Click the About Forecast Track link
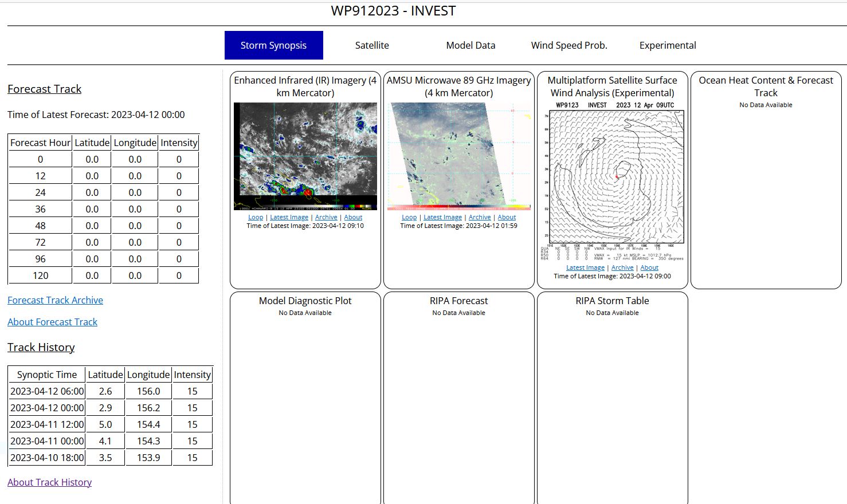The width and height of the screenshot is (847, 504). click(52, 322)
